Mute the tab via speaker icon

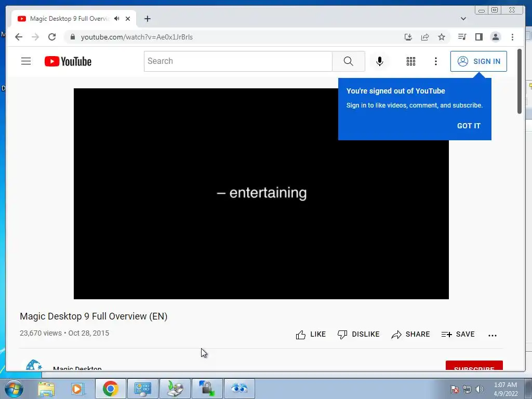click(x=117, y=19)
